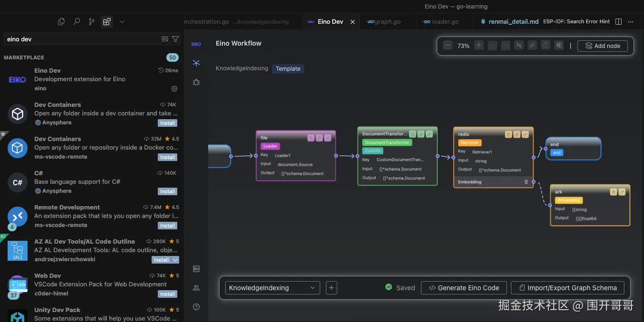This screenshot has width=644, height=322.
Task: Open the KnowledgeIndexing graph dropdown
Action: [272, 288]
